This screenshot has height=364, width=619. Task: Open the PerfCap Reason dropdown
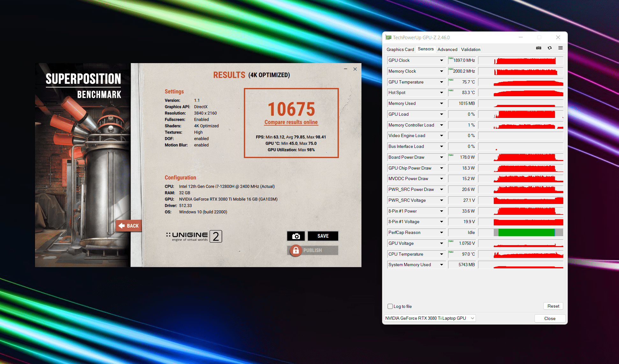(441, 232)
